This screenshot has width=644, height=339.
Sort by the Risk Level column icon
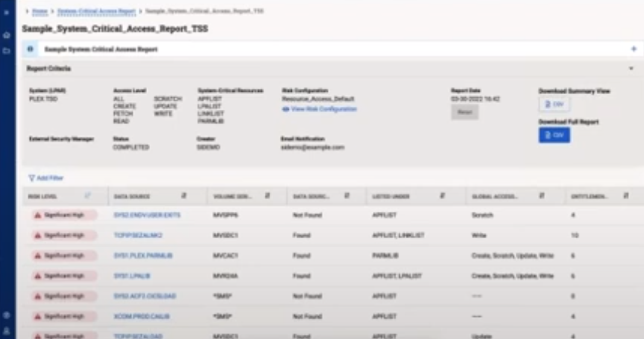tap(87, 196)
